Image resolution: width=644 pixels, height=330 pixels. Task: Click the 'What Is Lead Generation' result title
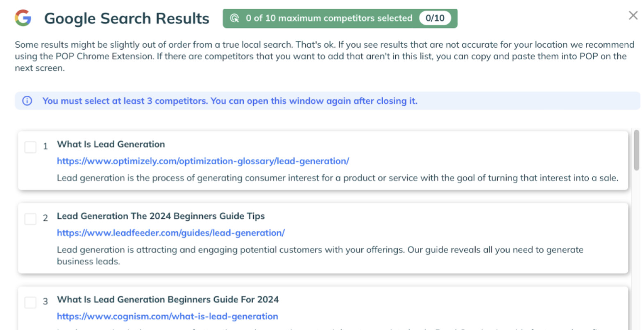click(x=111, y=144)
